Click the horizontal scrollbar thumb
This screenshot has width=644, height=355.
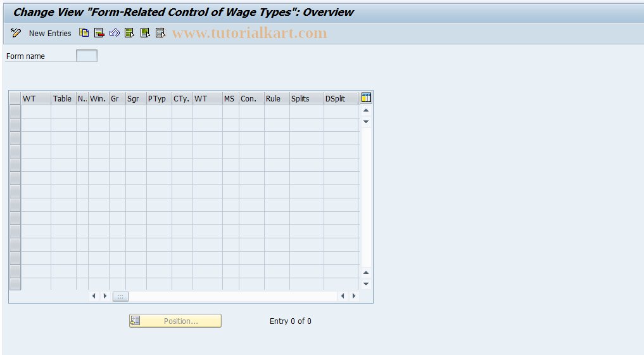(x=120, y=296)
